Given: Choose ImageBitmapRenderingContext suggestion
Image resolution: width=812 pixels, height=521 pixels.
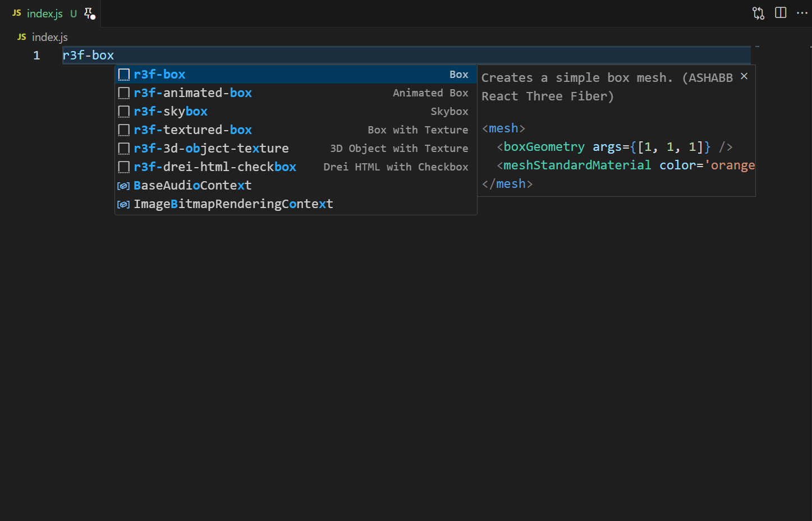Looking at the screenshot, I should [x=296, y=204].
